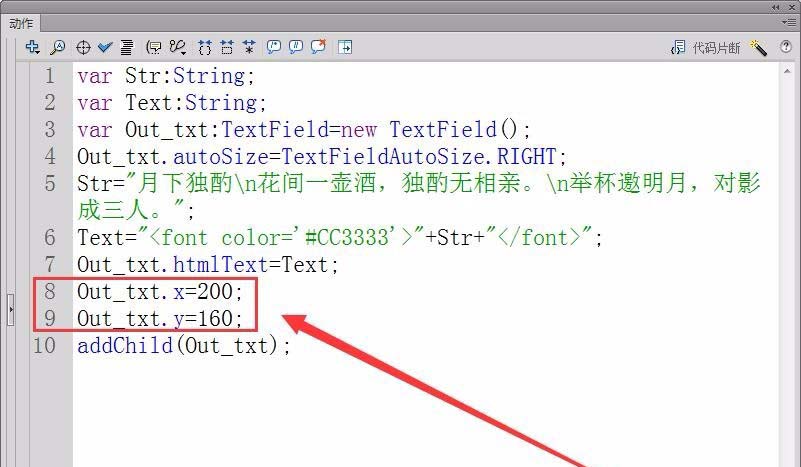This screenshot has width=801, height=467.
Task: Click on code line "var Str:String;"
Action: tap(166, 76)
